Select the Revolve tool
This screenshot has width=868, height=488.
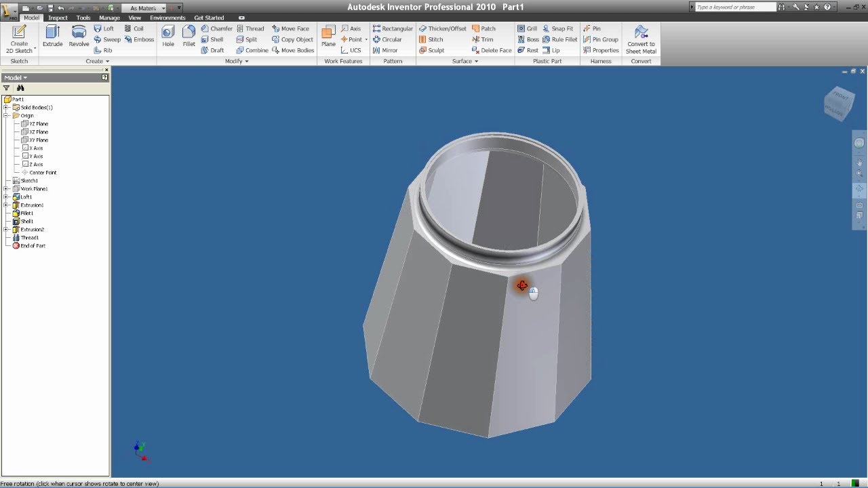pyautogui.click(x=79, y=37)
